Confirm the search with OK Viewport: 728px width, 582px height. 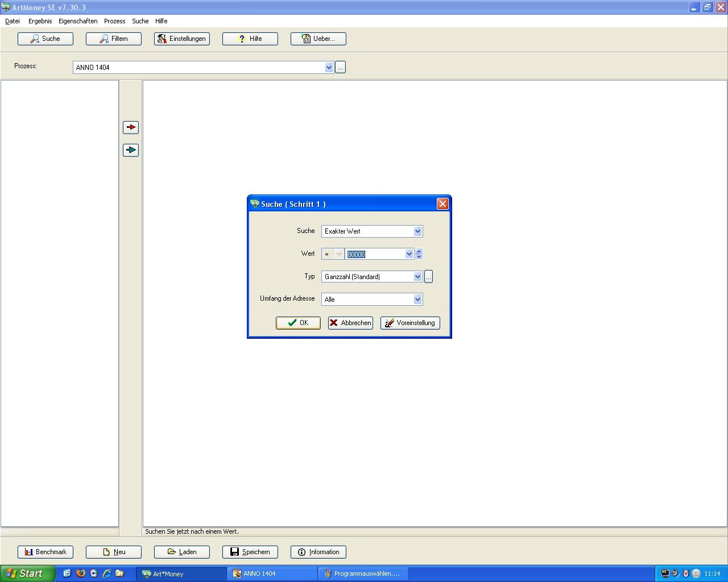[298, 323]
